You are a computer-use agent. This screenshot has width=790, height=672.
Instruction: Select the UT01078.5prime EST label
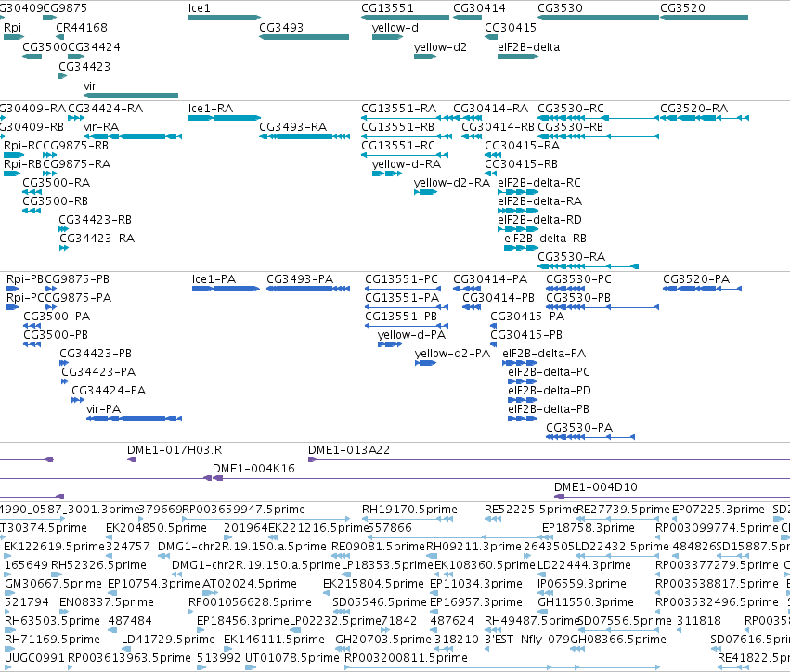coord(291,658)
